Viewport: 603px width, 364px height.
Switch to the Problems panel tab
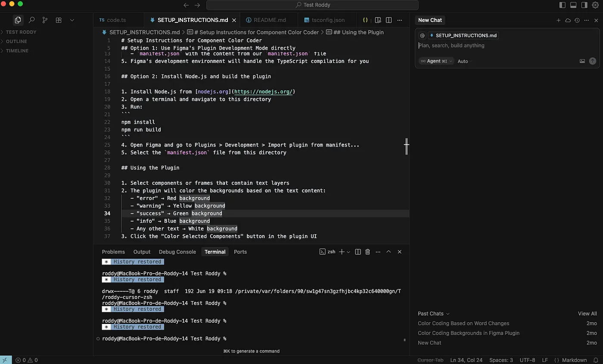(x=113, y=252)
